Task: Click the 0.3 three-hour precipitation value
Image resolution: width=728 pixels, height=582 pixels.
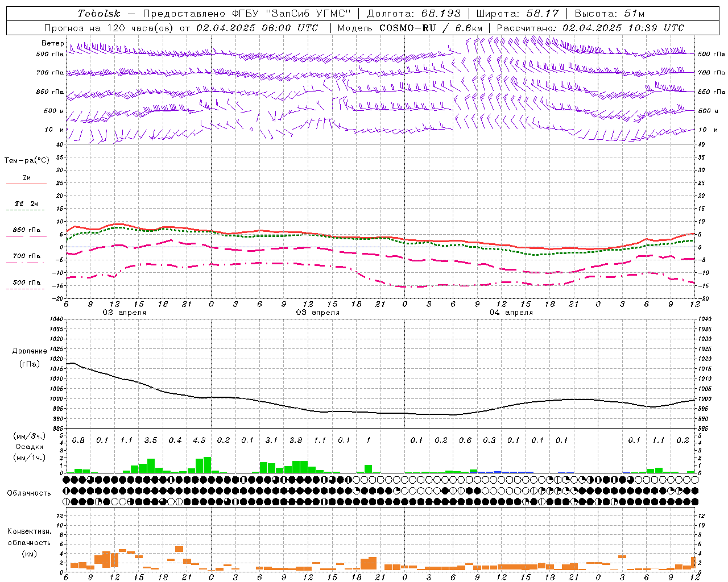Action: pos(489,440)
